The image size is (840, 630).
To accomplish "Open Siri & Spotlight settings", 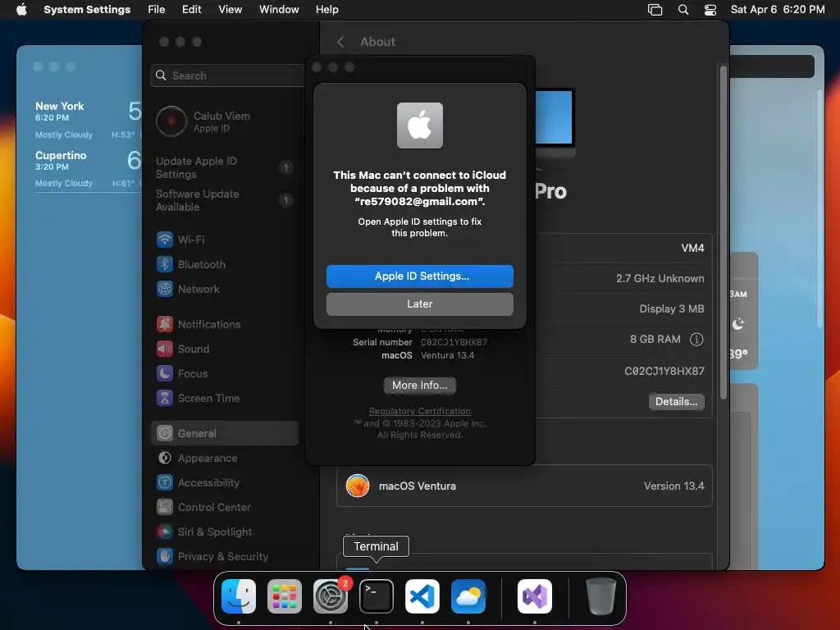I will [224, 532].
